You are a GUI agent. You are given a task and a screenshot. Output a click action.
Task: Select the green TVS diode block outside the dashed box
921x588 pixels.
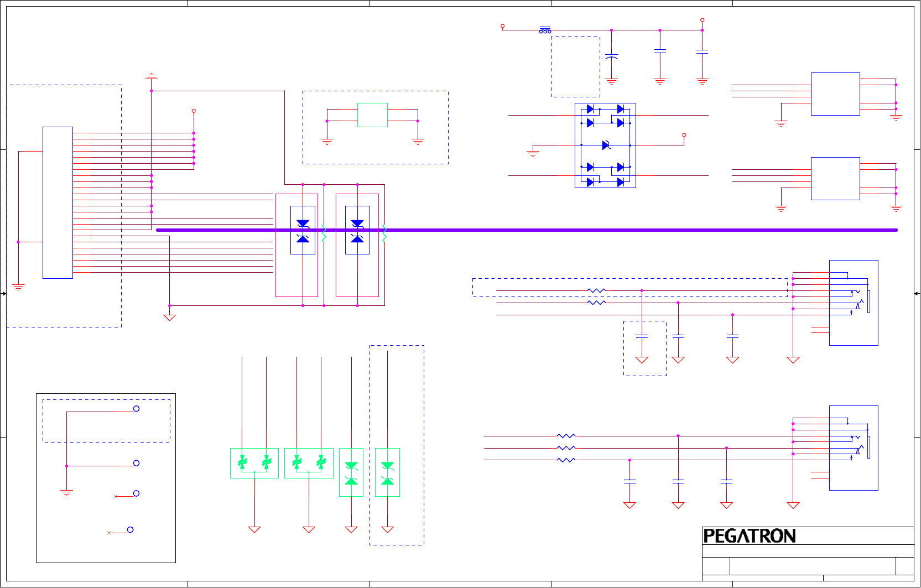tap(351, 472)
